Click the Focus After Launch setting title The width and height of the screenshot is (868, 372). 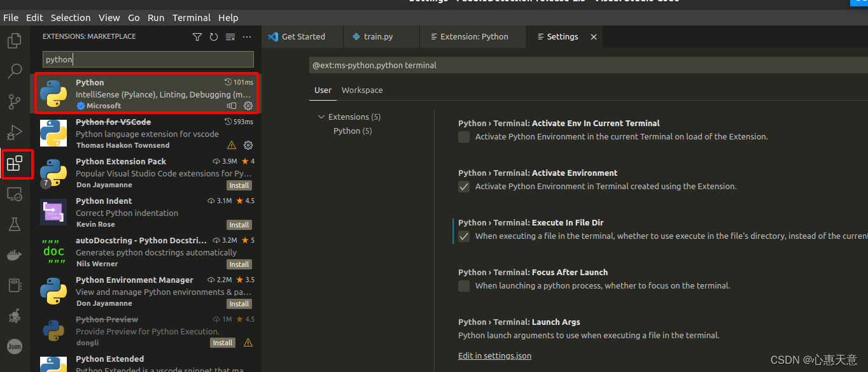(533, 273)
